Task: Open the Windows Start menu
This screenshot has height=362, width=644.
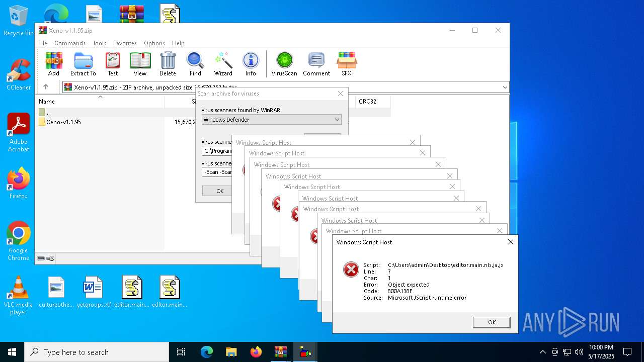Action: click(x=12, y=352)
